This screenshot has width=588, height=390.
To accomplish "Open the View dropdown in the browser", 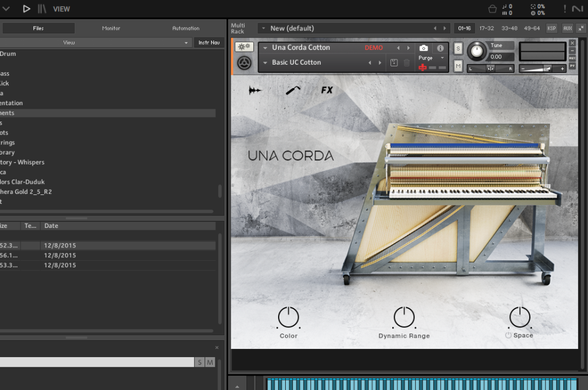I will 95,43.
